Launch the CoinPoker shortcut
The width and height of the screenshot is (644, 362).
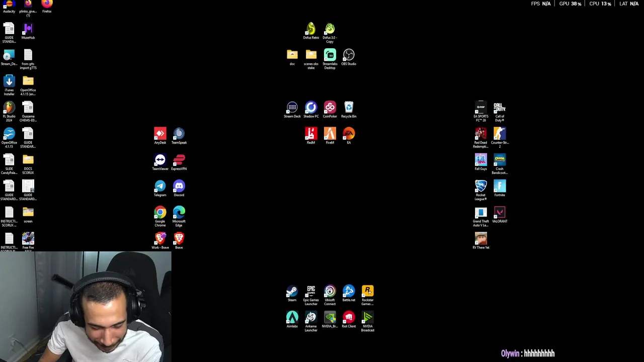click(x=330, y=109)
